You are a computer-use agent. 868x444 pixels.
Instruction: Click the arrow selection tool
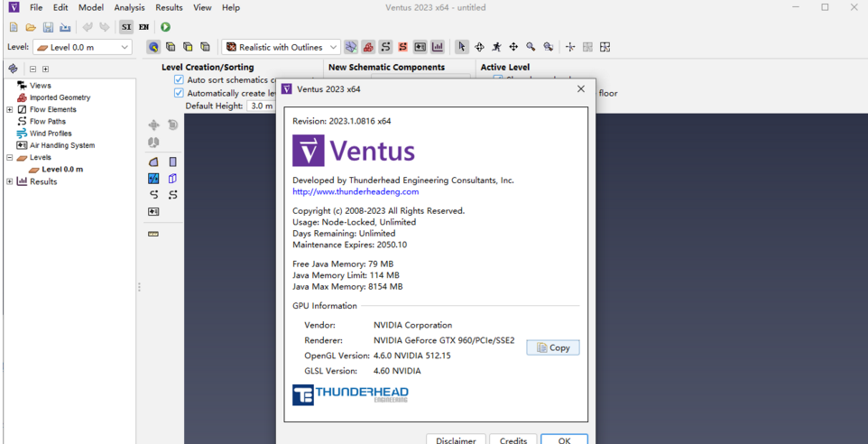point(462,47)
